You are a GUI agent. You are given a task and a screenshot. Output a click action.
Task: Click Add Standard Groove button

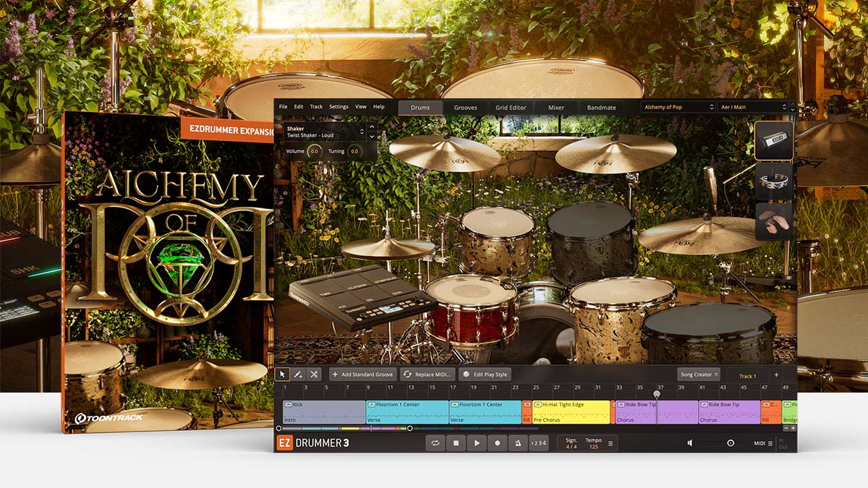pyautogui.click(x=363, y=374)
